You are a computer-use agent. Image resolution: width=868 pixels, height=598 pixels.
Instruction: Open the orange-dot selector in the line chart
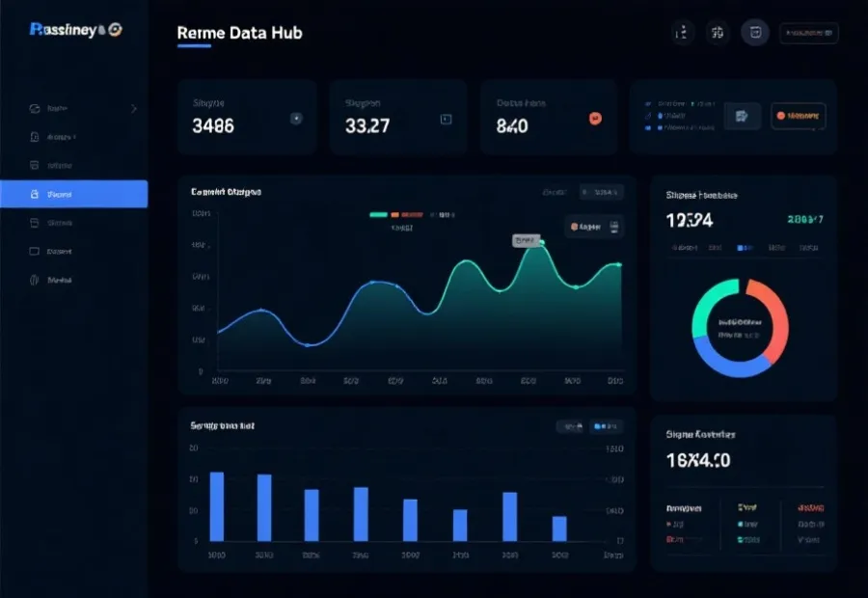coord(594,227)
